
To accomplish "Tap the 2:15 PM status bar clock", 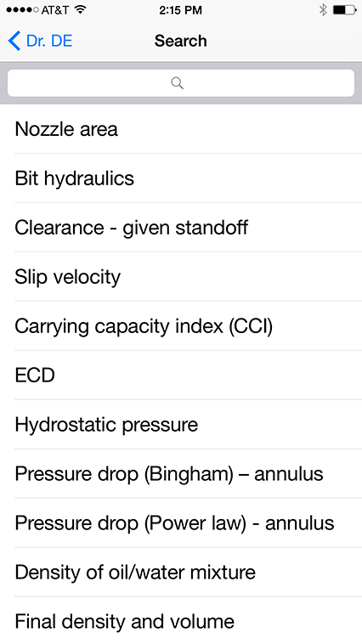I will tap(180, 10).
